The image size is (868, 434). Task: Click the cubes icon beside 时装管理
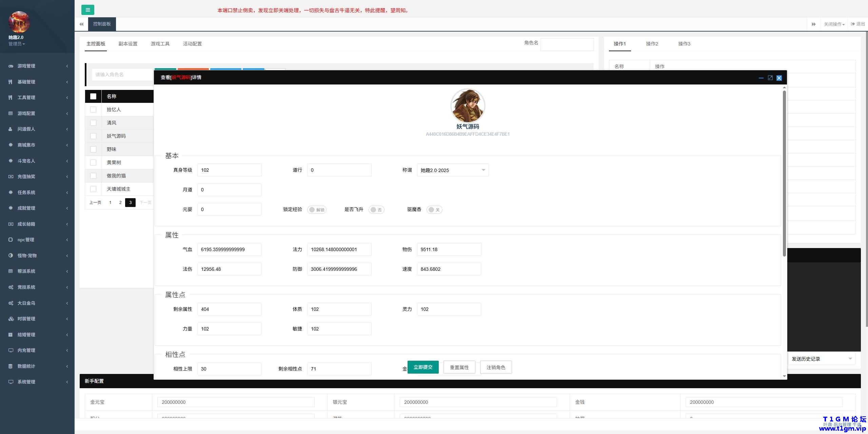click(11, 319)
